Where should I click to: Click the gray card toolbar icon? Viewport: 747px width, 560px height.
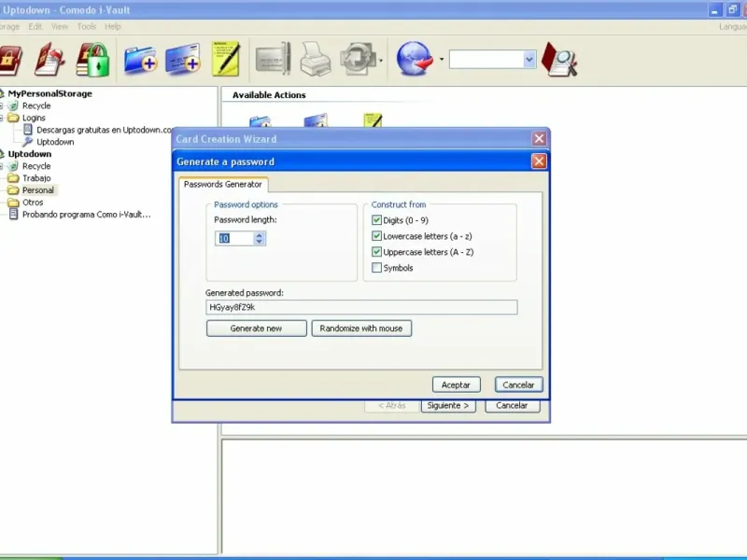(273, 59)
